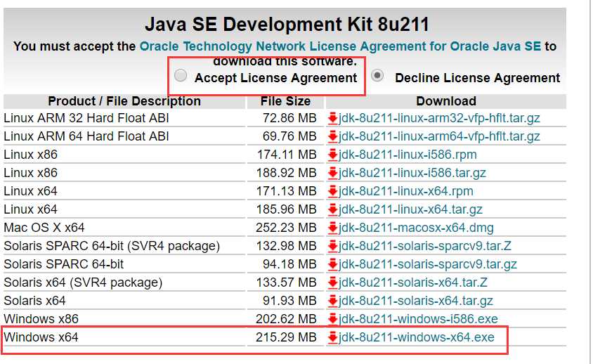Click the Product / File Description column header
The height and width of the screenshot is (364, 593).
tap(124, 101)
